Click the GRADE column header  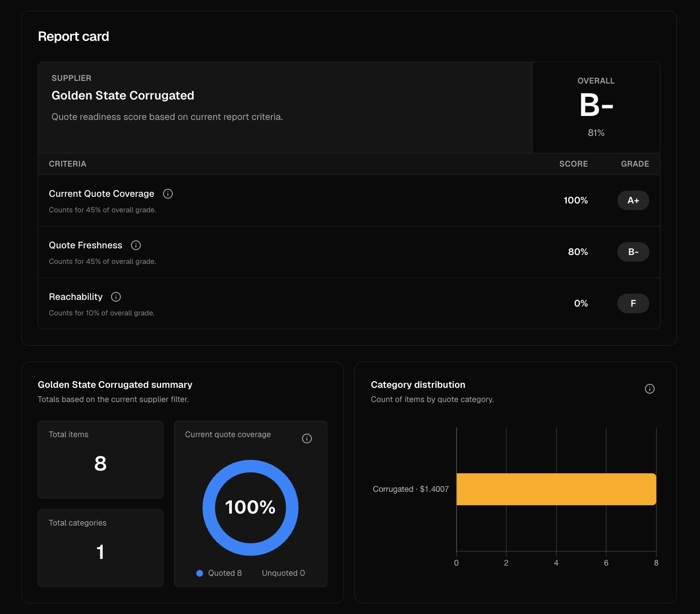tap(635, 164)
